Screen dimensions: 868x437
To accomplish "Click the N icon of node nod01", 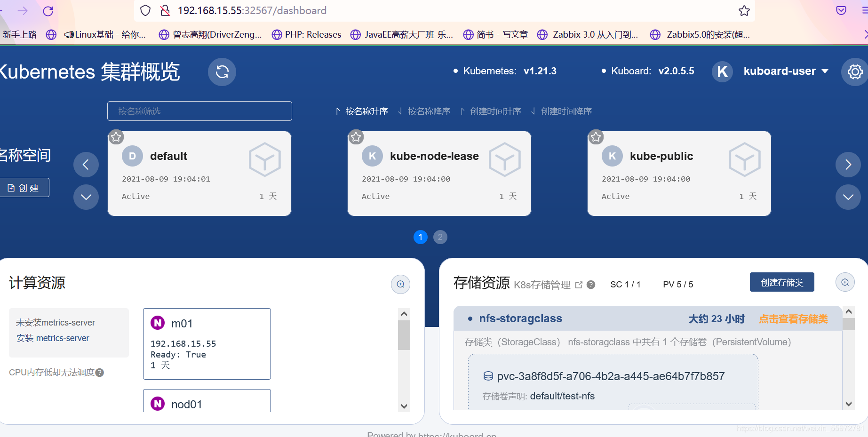I will click(158, 404).
